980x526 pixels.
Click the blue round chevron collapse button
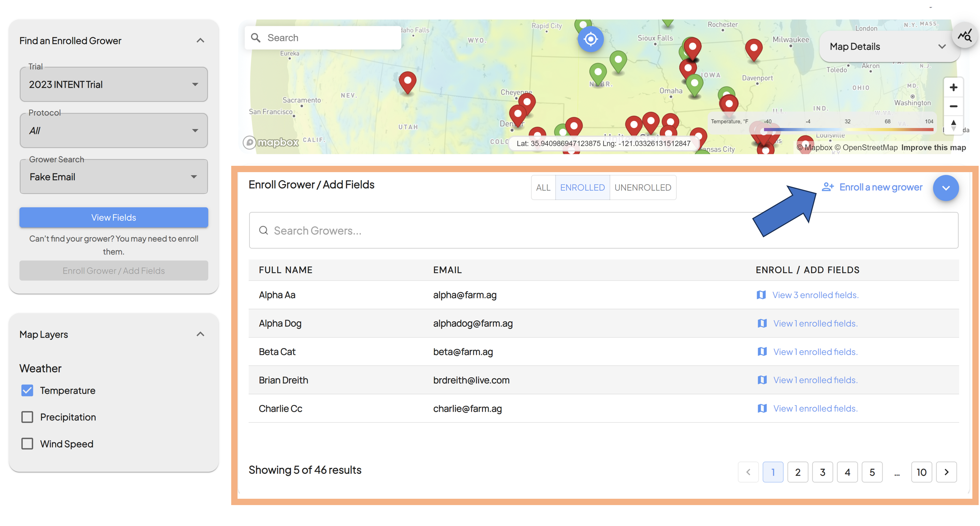[945, 188]
